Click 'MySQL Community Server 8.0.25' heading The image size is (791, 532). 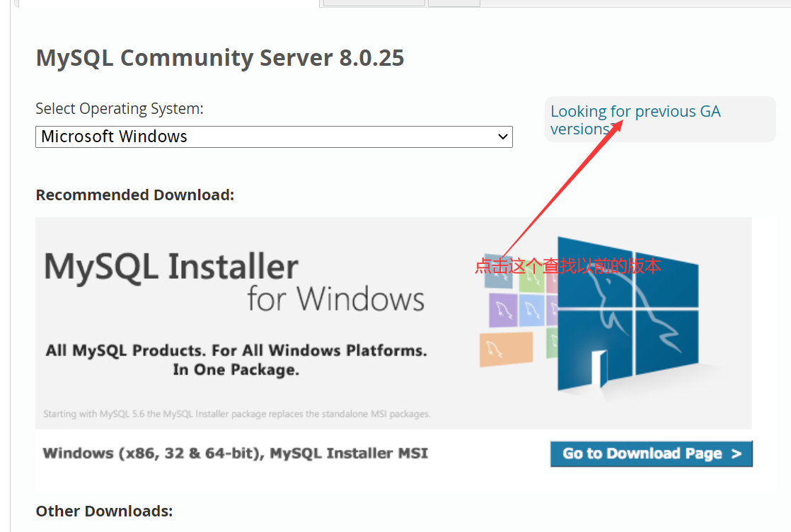220,57
